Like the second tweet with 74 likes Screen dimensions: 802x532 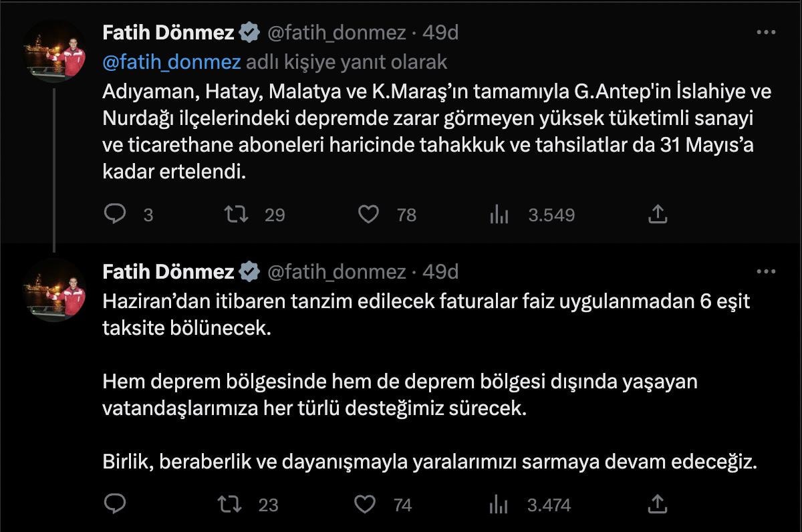364,504
